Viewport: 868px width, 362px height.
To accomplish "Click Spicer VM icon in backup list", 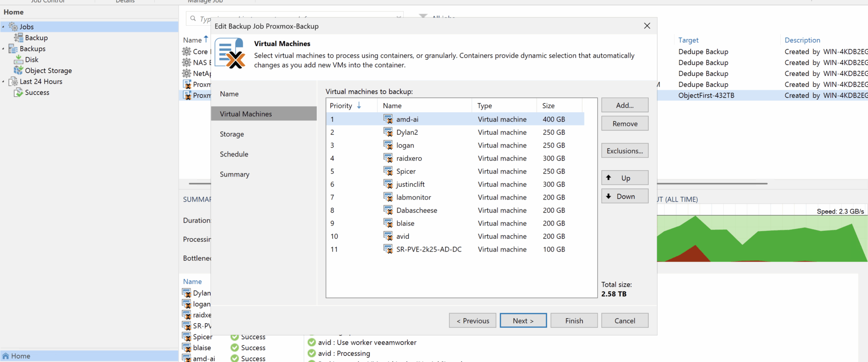I will point(388,171).
